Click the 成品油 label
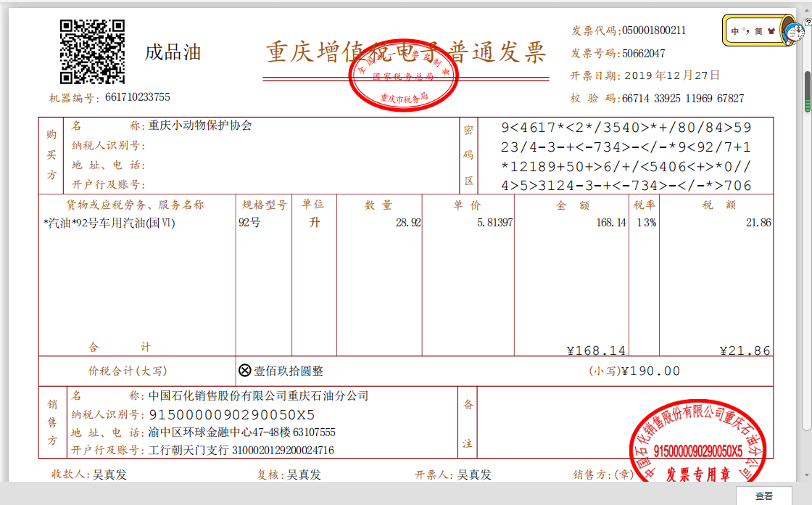This screenshot has height=505, width=812. point(173,52)
